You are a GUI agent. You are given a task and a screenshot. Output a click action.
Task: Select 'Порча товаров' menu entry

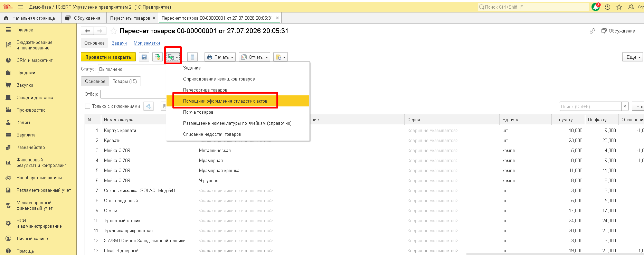(x=238, y=112)
